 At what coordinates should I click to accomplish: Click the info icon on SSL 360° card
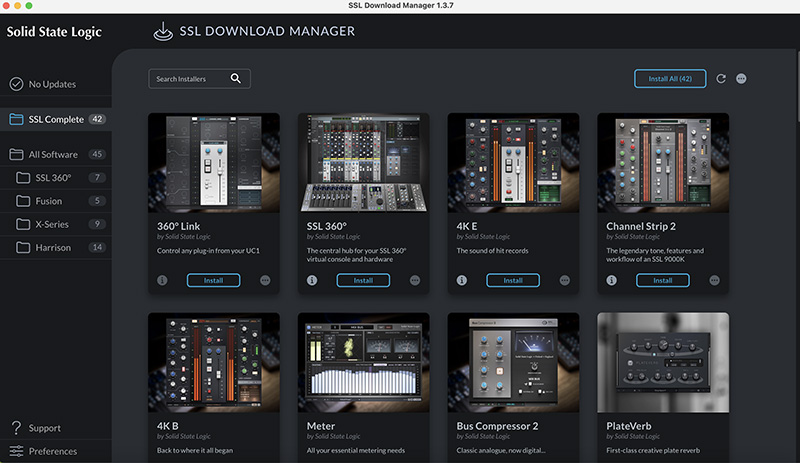312,281
